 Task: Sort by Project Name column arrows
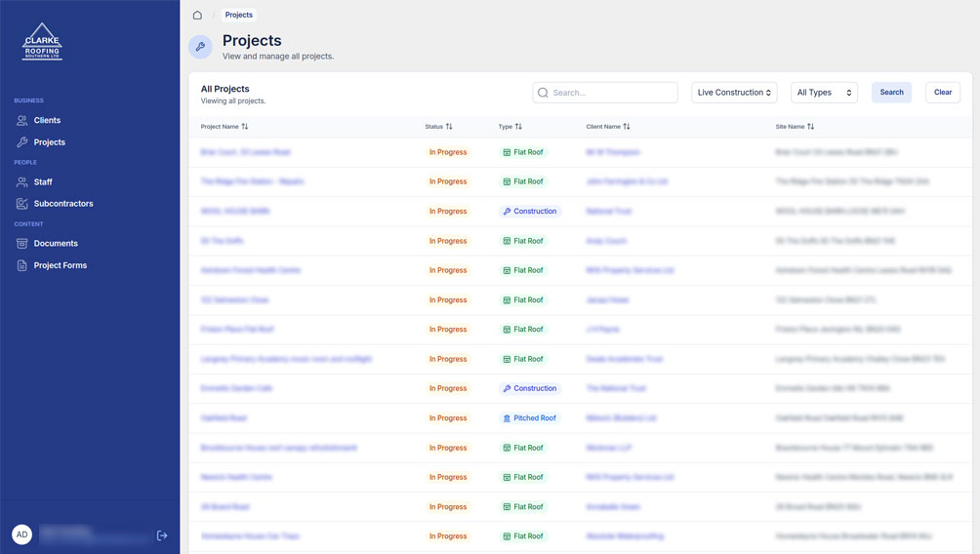[245, 127]
